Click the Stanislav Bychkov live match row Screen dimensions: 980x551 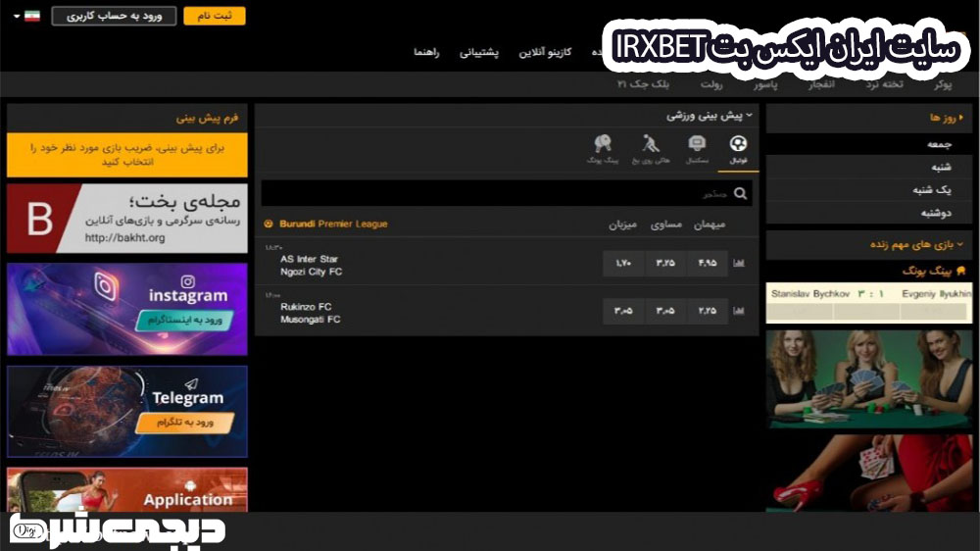click(x=869, y=303)
